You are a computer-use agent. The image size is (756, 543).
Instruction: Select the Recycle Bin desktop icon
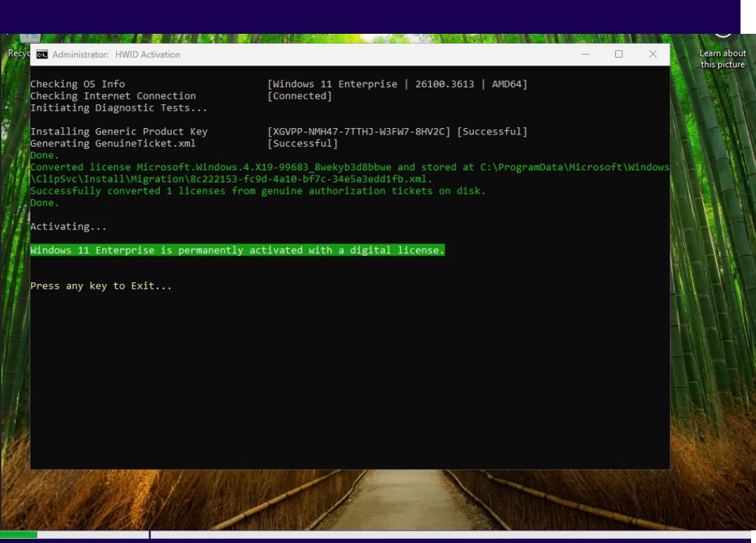(x=18, y=47)
